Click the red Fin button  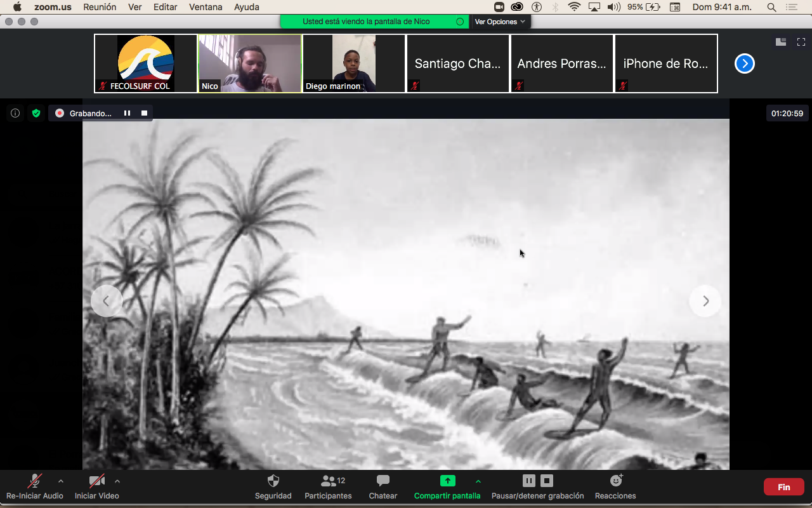pos(784,487)
